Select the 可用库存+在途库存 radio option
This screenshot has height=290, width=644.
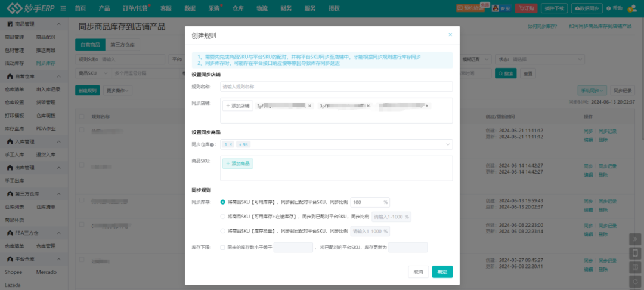[x=223, y=217]
